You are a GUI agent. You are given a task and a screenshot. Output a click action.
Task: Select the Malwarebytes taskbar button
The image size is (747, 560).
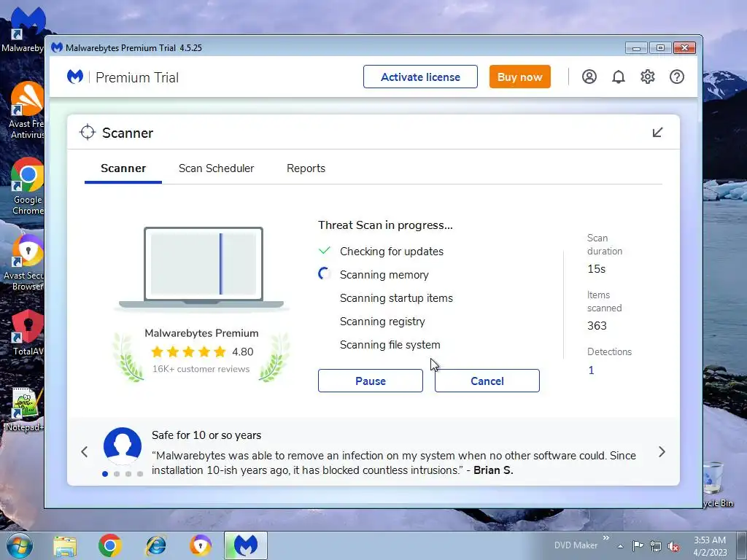click(246, 545)
